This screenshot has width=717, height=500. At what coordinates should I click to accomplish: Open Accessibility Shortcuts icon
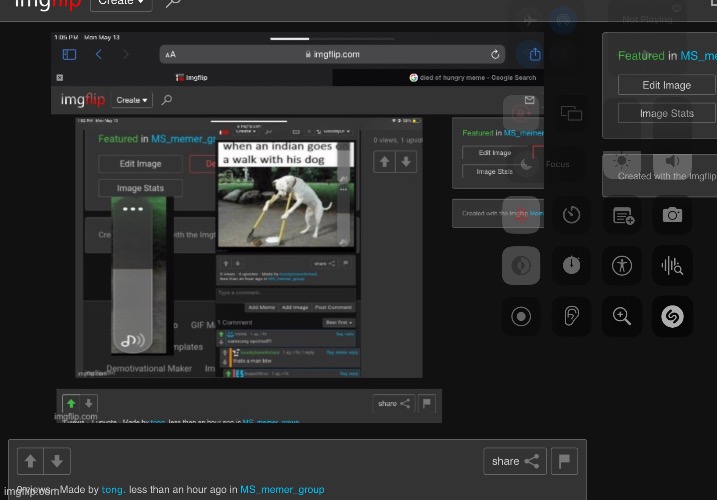[x=622, y=265]
